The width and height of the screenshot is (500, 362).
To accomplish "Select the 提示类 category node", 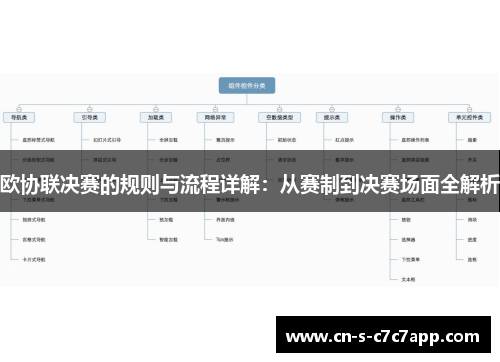I will 332,117.
